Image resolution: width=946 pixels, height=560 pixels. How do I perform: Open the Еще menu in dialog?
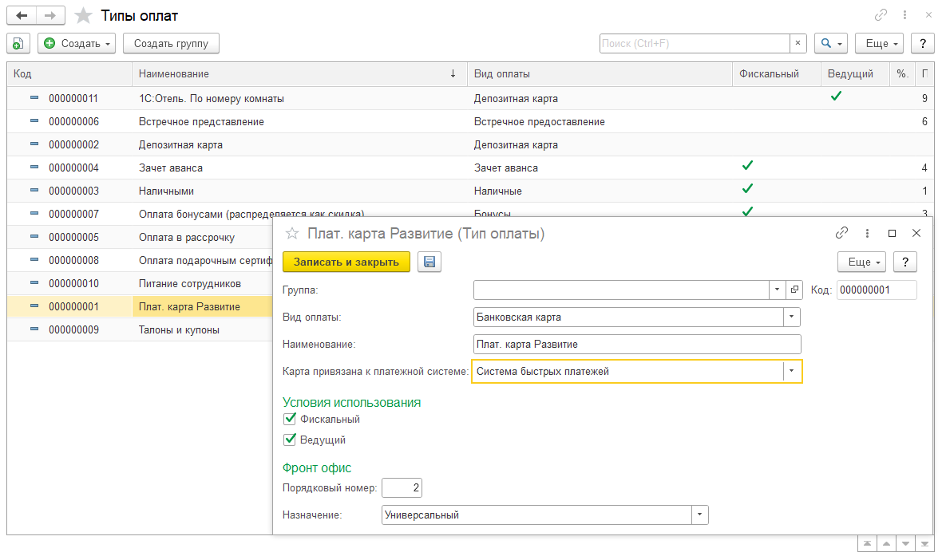[865, 262]
